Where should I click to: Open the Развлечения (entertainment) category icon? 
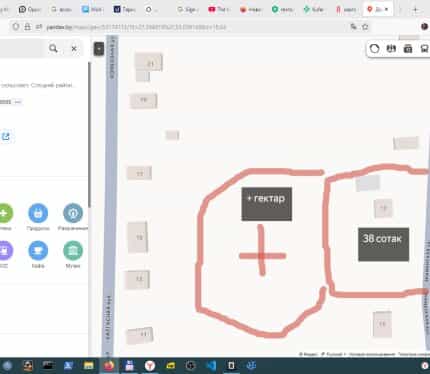pyautogui.click(x=73, y=213)
